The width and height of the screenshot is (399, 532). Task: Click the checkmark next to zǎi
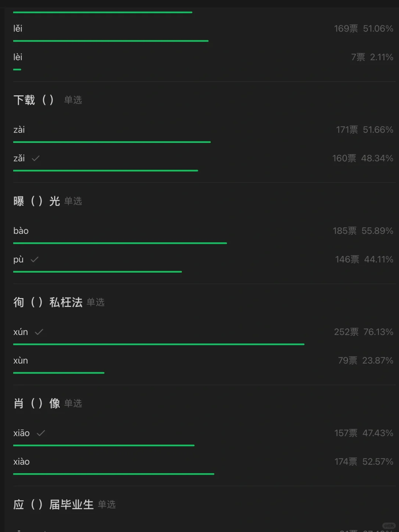pyautogui.click(x=36, y=158)
